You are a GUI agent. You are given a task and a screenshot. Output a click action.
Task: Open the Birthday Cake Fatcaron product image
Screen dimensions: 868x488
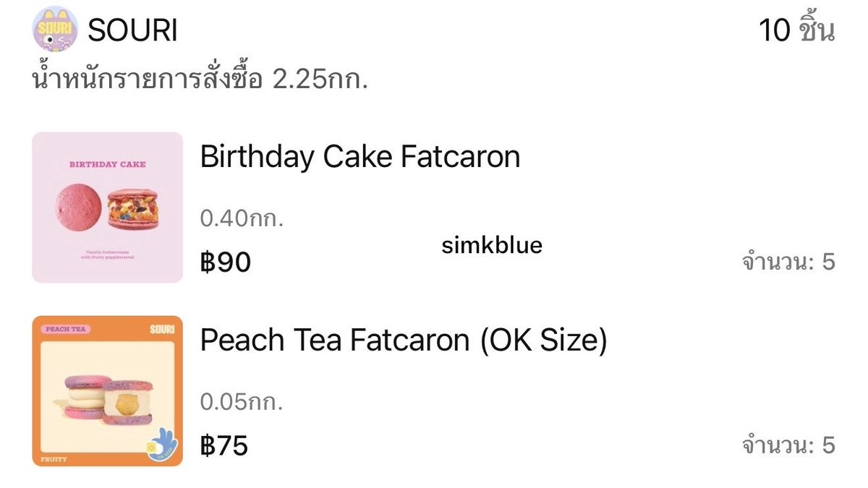pos(108,207)
